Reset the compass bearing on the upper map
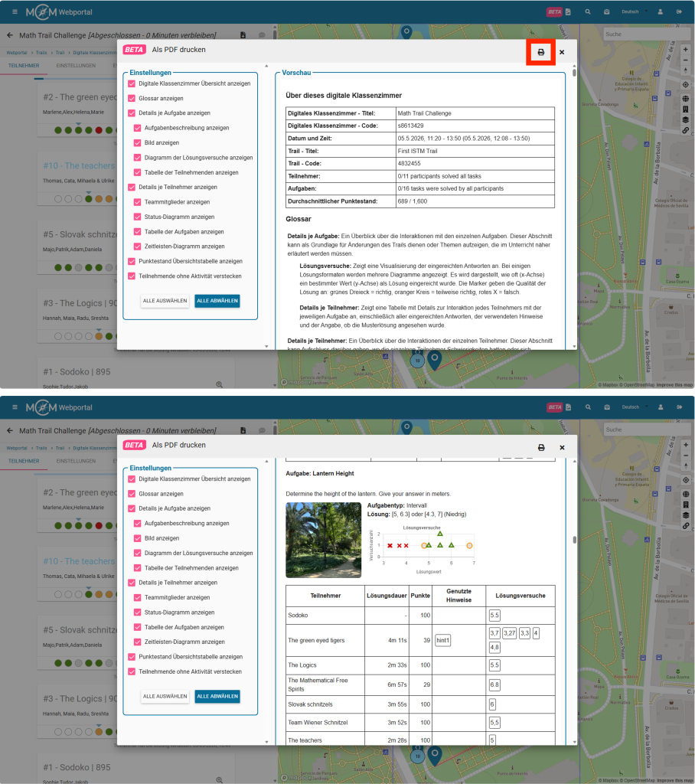Viewport: 695px width, 784px height. click(686, 70)
